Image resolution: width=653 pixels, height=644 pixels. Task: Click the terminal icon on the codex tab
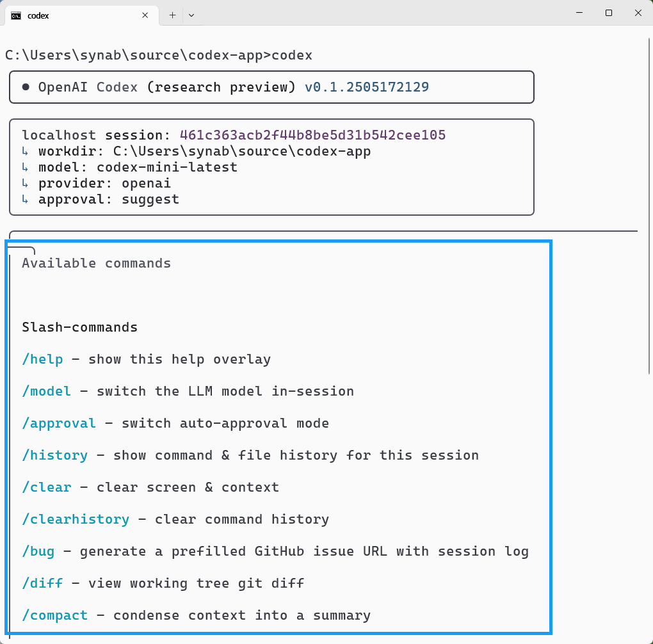(x=16, y=16)
